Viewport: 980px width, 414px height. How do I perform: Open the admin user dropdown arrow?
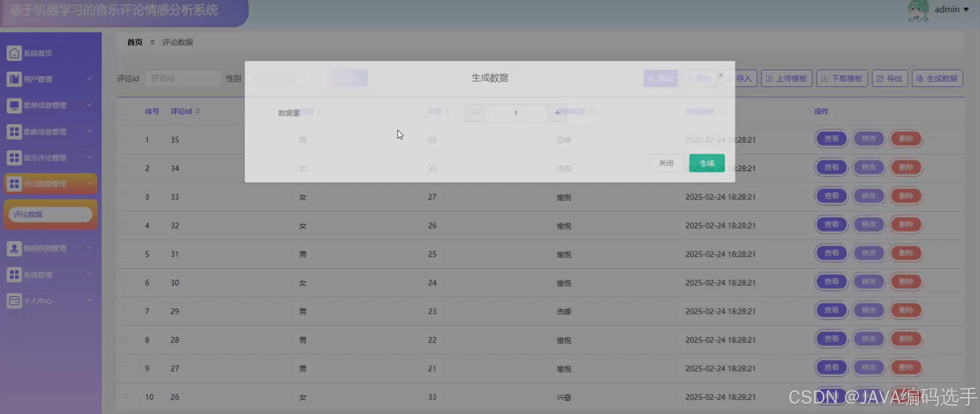click(x=966, y=9)
